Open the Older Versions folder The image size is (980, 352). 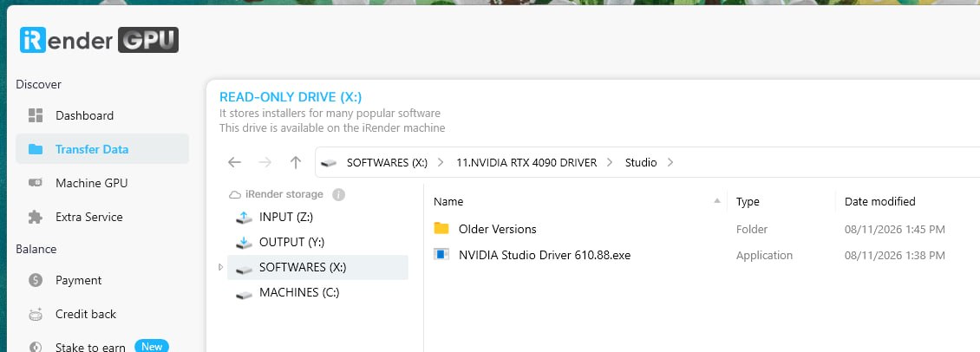pyautogui.click(x=498, y=229)
